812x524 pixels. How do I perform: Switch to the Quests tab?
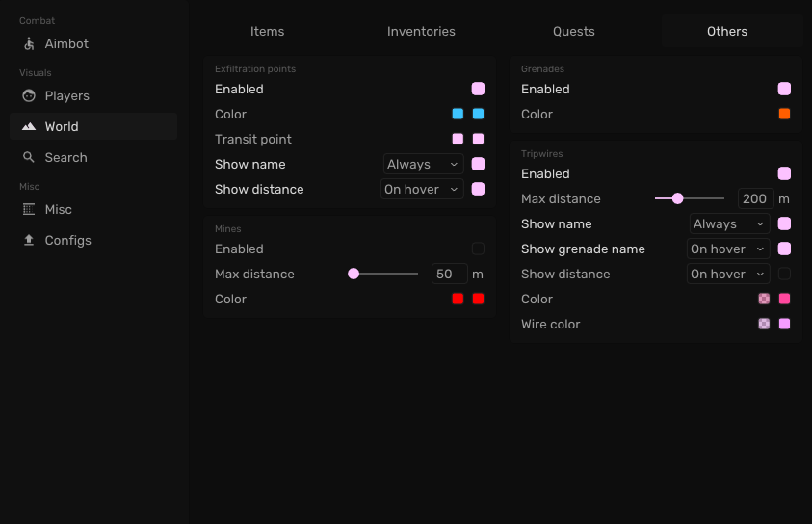pos(573,32)
